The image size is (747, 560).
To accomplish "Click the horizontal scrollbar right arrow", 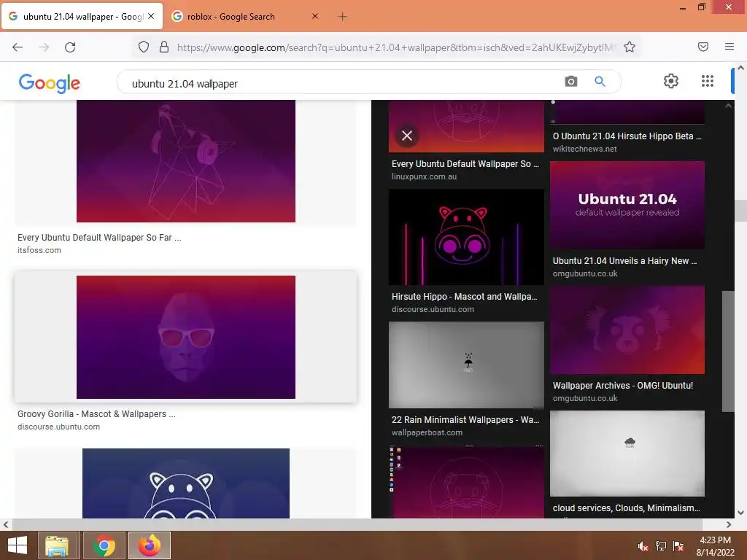I will coord(729,524).
